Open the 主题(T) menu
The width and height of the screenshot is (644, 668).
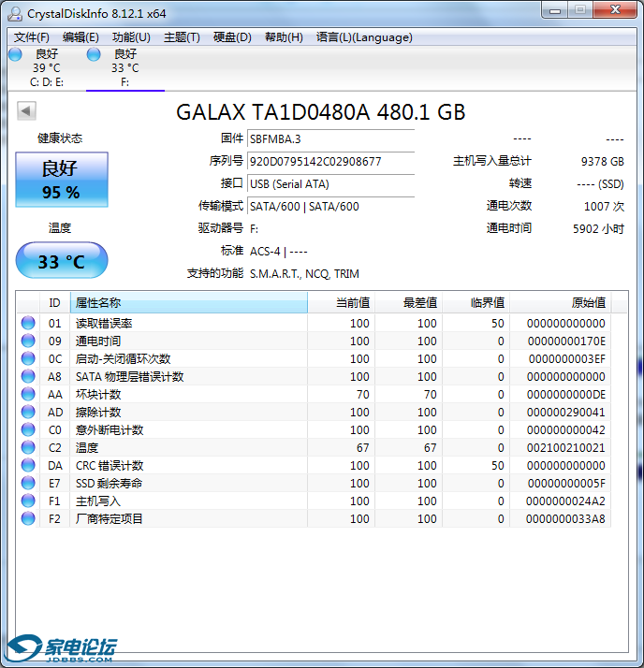click(x=182, y=37)
